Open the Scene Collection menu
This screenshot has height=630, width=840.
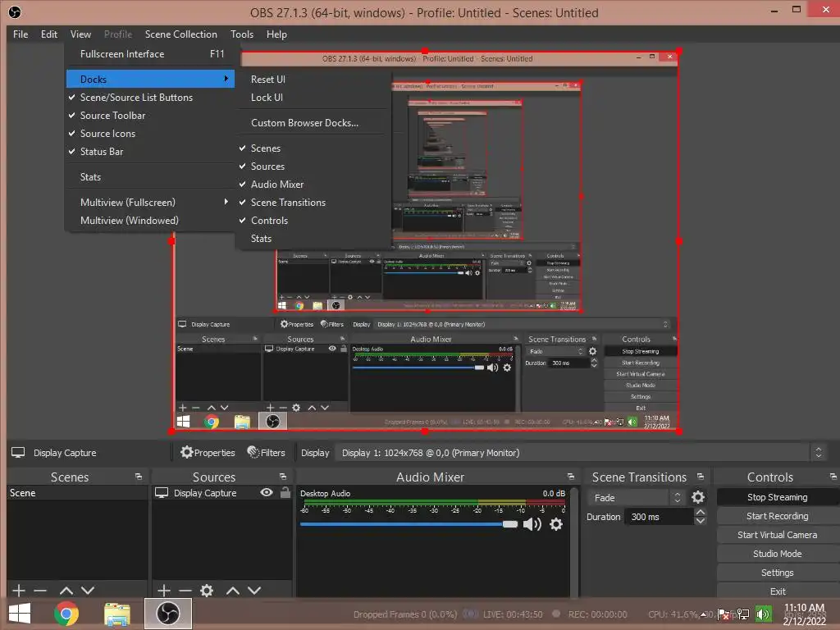181,34
